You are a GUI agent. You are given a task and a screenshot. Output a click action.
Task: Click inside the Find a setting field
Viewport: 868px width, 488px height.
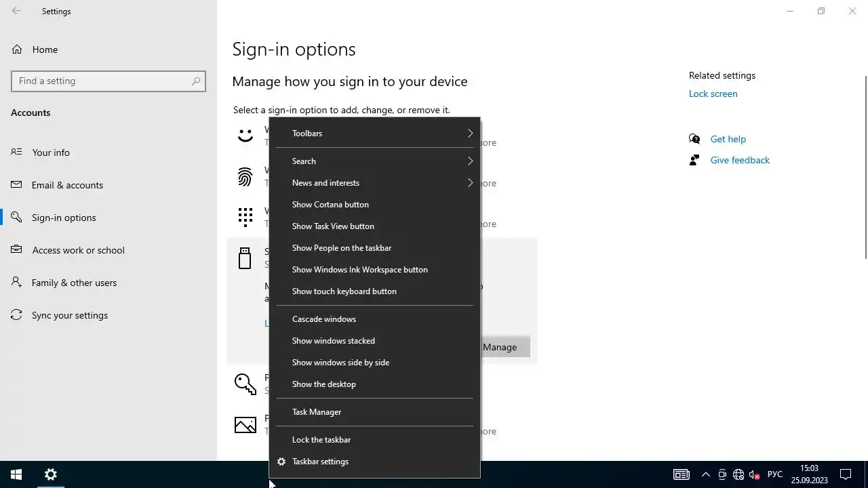tap(108, 81)
